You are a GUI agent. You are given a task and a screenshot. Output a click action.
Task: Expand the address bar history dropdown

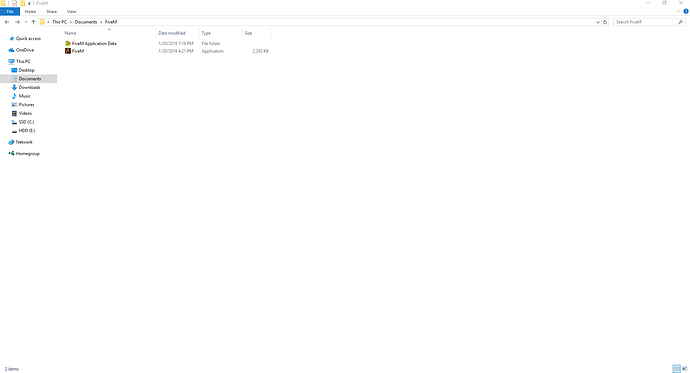click(598, 22)
